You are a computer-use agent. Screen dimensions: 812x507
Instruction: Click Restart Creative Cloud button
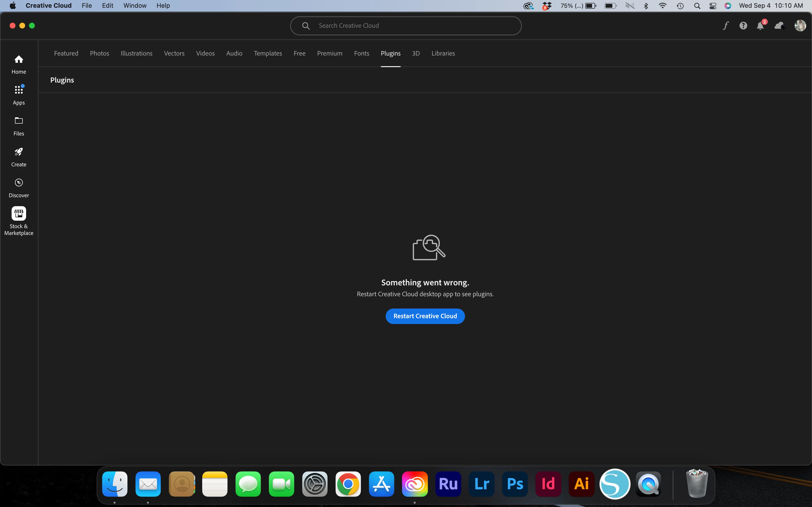[x=425, y=316]
